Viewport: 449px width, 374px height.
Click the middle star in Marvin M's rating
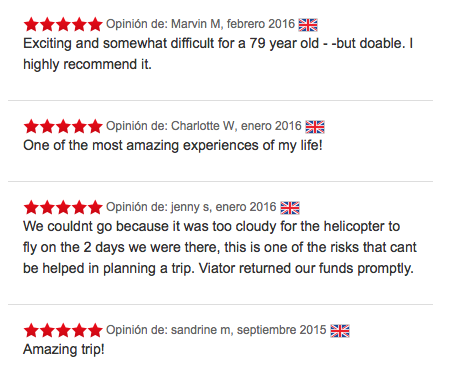(x=63, y=24)
